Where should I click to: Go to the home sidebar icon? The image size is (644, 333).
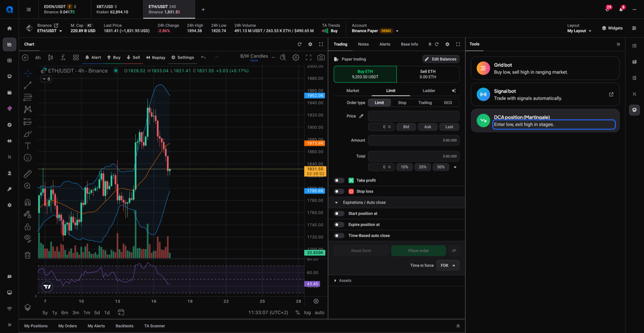pos(9,28)
